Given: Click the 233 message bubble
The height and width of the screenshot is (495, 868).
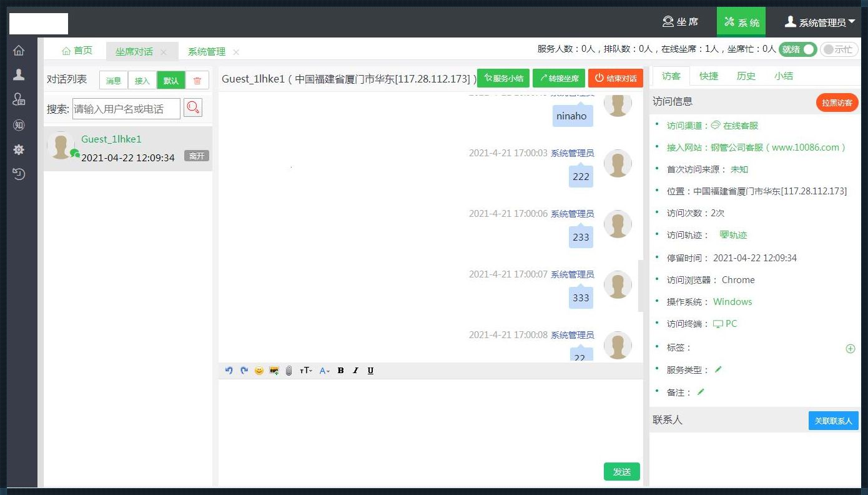Looking at the screenshot, I should 581,237.
